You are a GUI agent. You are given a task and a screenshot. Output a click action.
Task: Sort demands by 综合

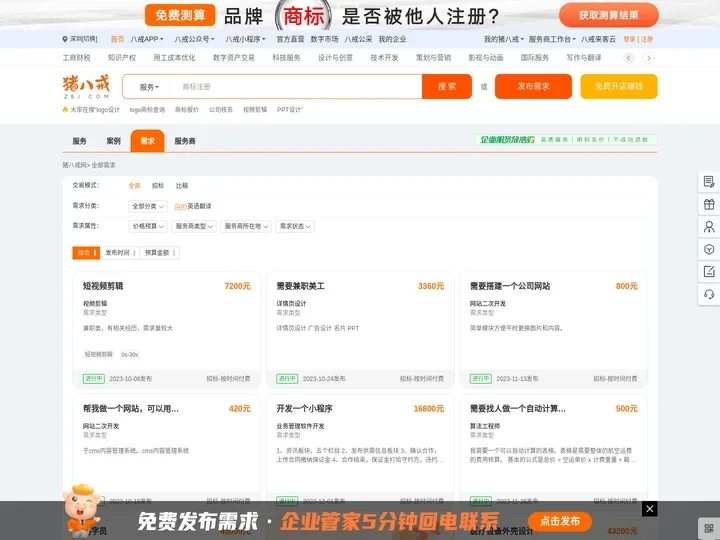(x=86, y=253)
